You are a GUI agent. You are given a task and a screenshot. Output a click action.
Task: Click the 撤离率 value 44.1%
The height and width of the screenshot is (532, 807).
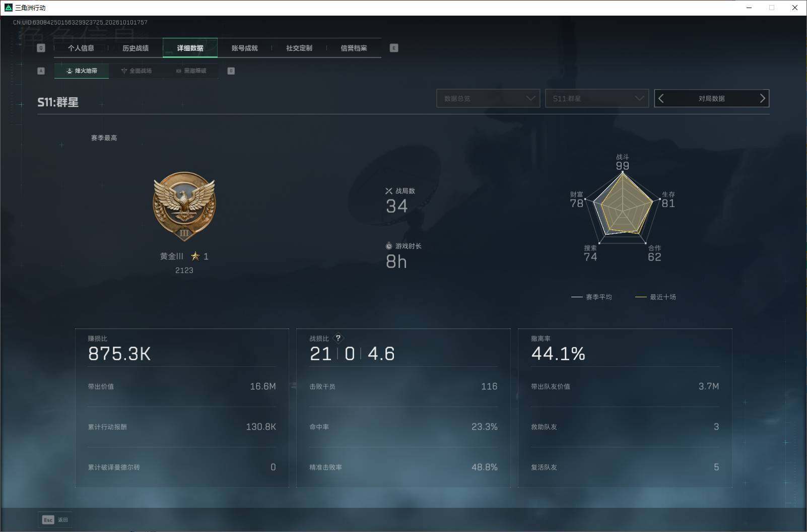[558, 354]
